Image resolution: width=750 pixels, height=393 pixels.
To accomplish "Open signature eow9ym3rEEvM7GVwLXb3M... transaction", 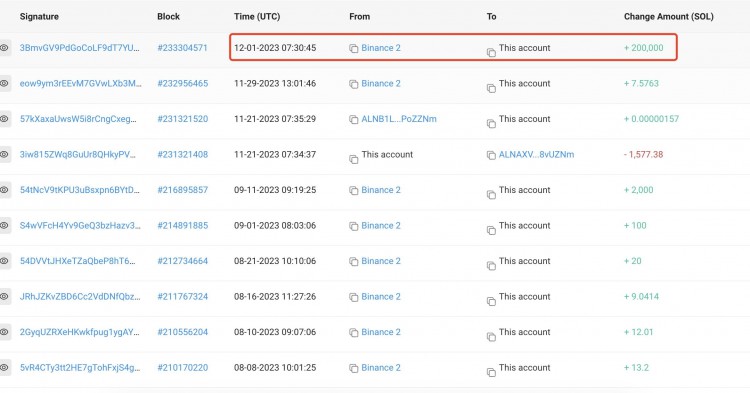I will [x=80, y=83].
